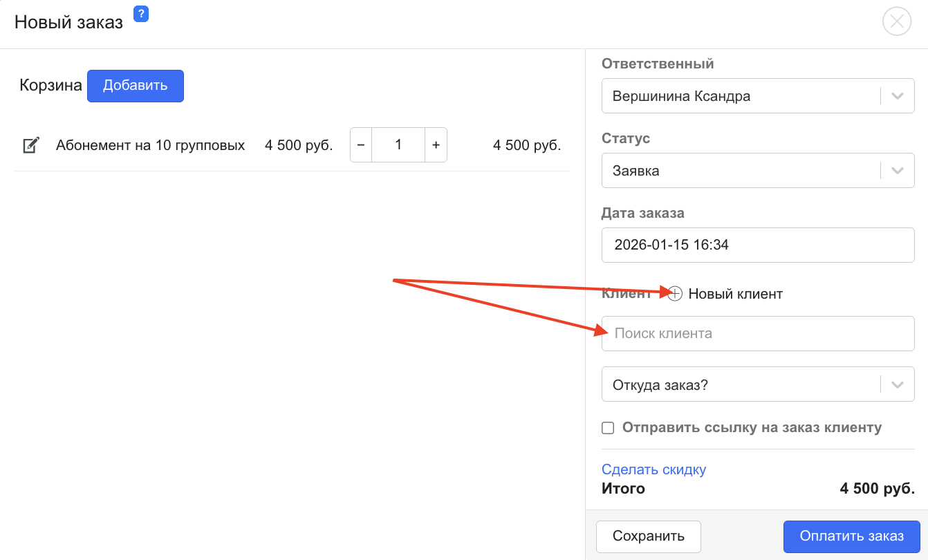Expand the Ответственный dropdown arrow

pyautogui.click(x=898, y=96)
